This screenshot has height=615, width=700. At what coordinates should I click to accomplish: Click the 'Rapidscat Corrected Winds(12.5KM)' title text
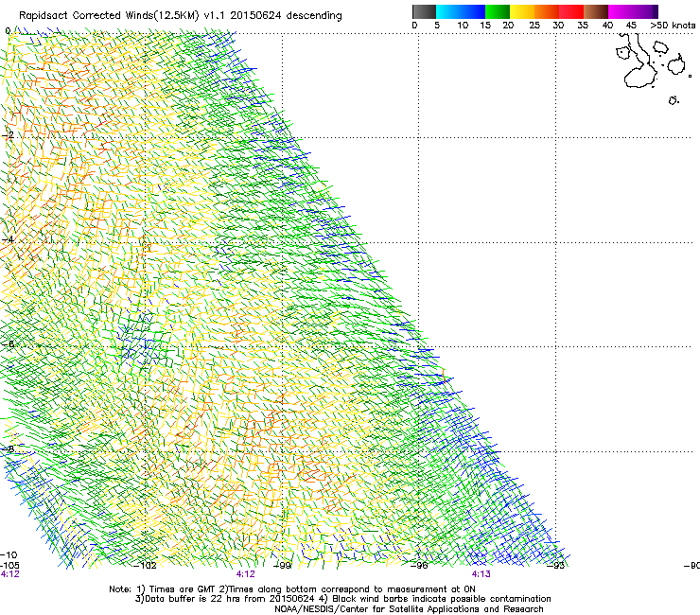(x=109, y=16)
